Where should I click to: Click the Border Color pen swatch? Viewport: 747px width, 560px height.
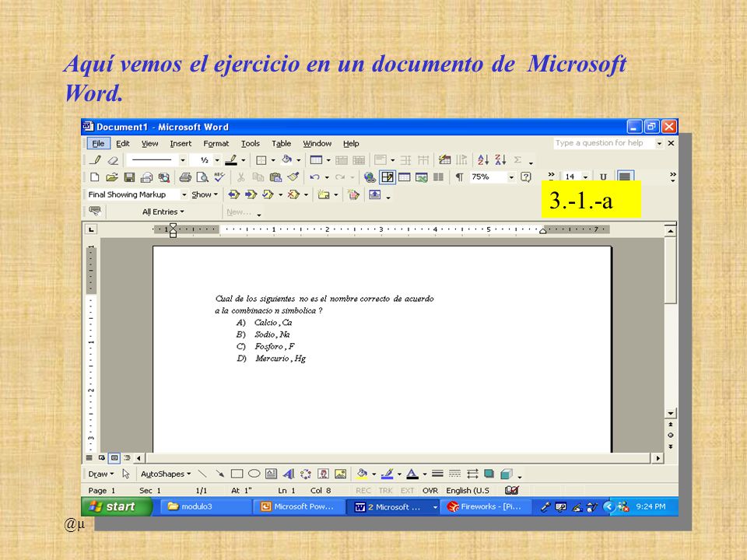click(231, 160)
